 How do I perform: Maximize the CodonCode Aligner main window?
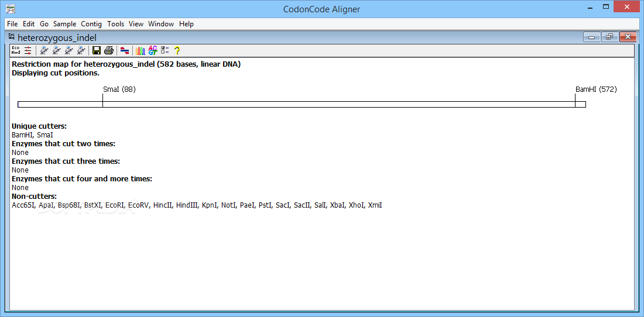point(606,6)
